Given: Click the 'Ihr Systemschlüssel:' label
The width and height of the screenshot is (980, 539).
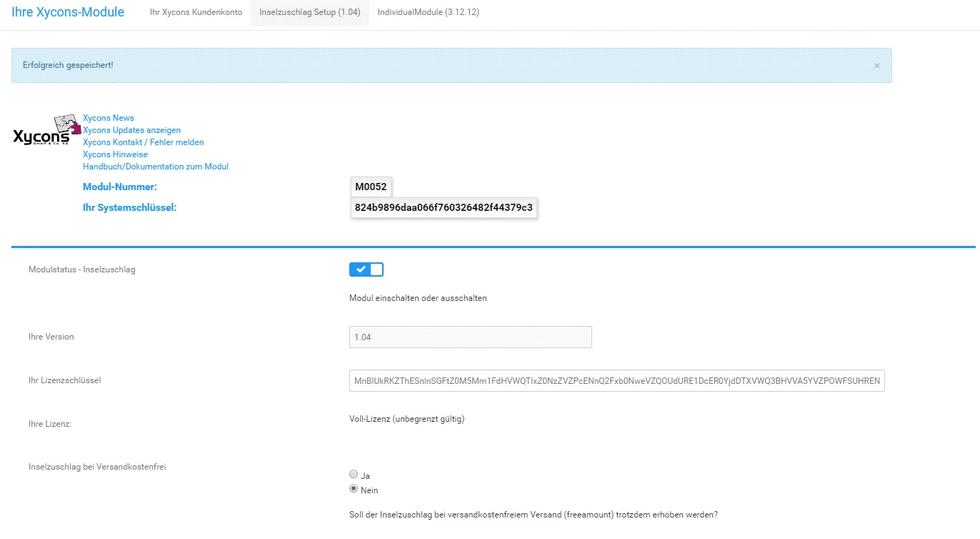Looking at the screenshot, I should (x=129, y=208).
